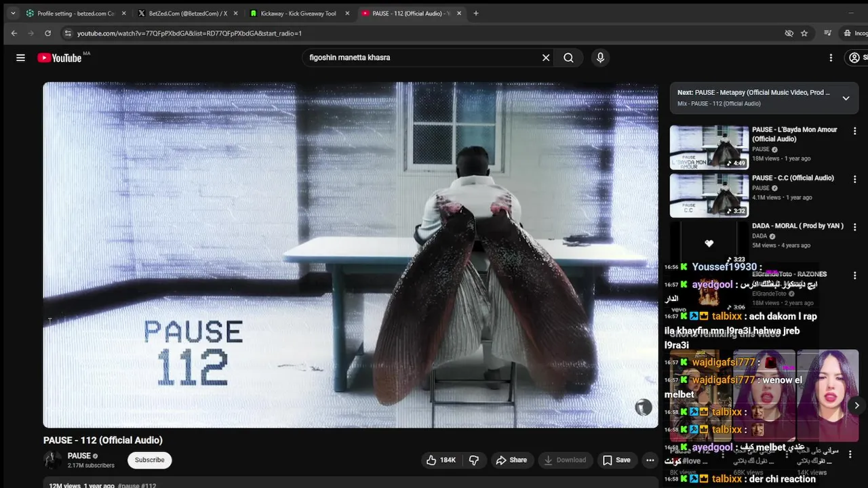Open more actions menu below the video
Image resolution: width=868 pixels, height=488 pixels.
[650, 460]
